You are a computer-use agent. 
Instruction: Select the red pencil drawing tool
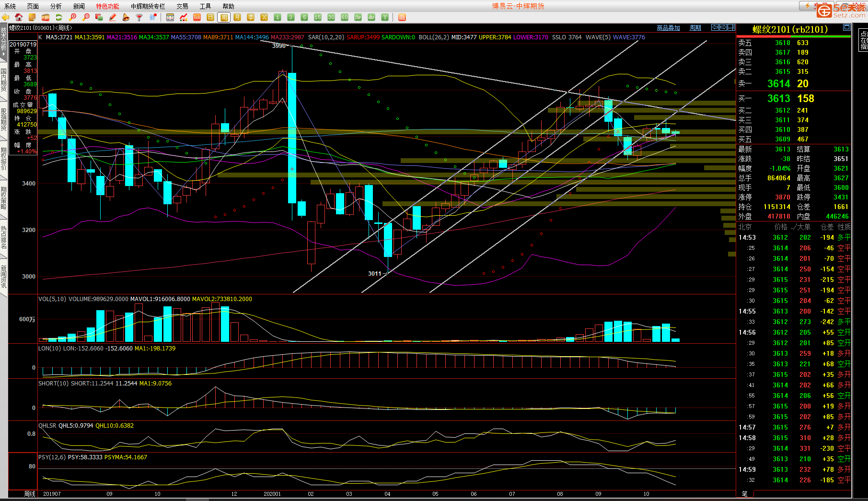(113, 17)
